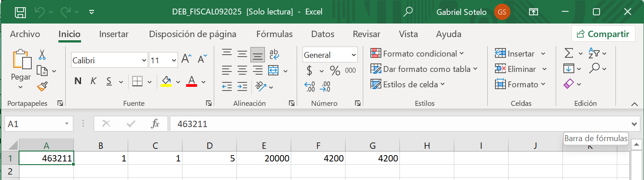The image size is (644, 180).
Task: Open the GS account avatar
Action: (x=502, y=12)
